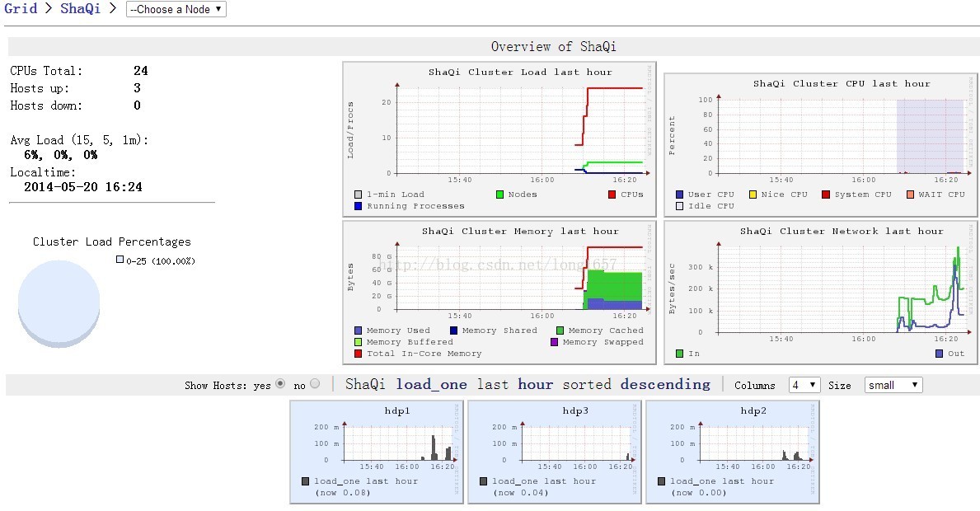This screenshot has width=980, height=511.
Task: Click the '2014-05-20 16:24' localtime value
Action: click(x=83, y=187)
